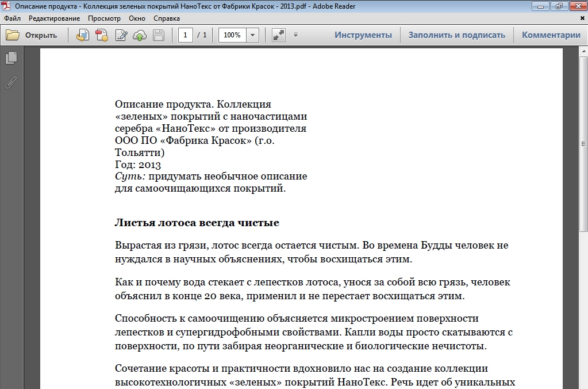
Task: Click the vertical scrollbar thumb
Action: (583, 144)
